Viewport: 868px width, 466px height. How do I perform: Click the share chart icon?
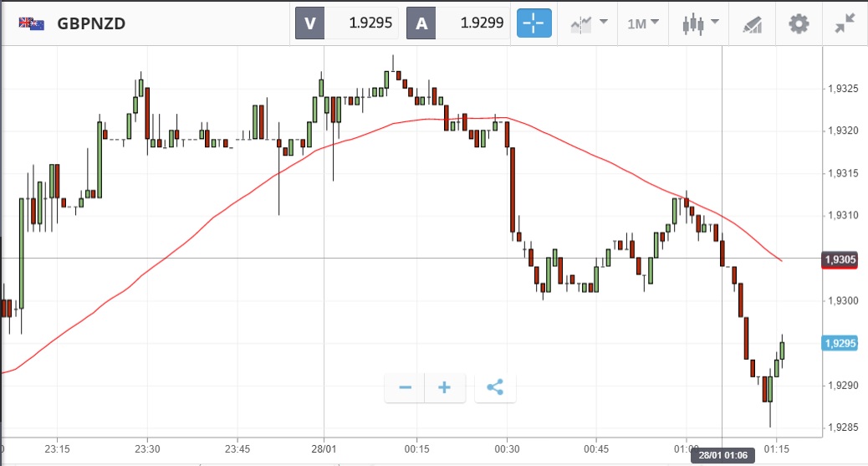click(x=495, y=387)
